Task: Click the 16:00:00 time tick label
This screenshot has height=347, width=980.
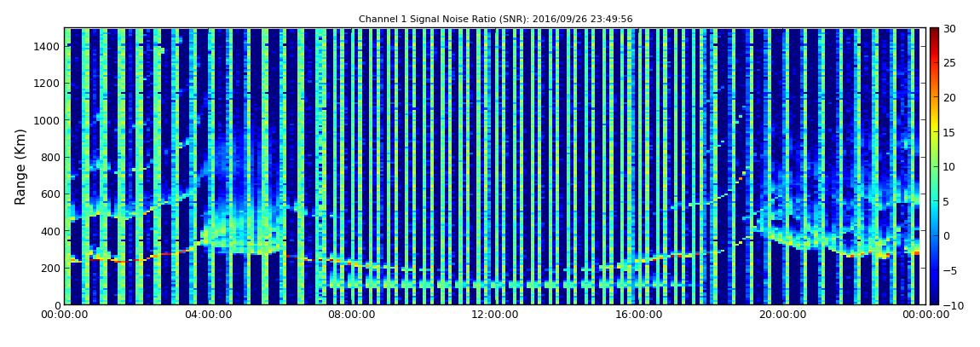Action: (638, 315)
